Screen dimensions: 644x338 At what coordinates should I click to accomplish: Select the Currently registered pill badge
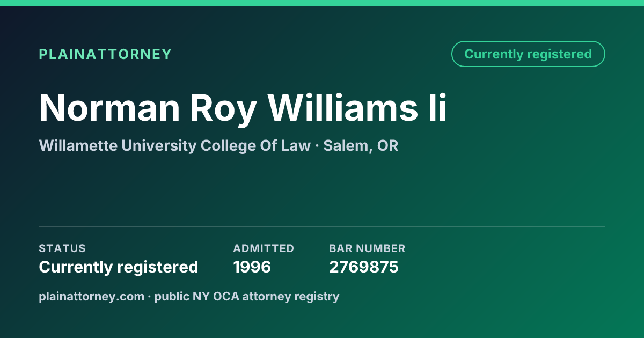click(x=528, y=54)
